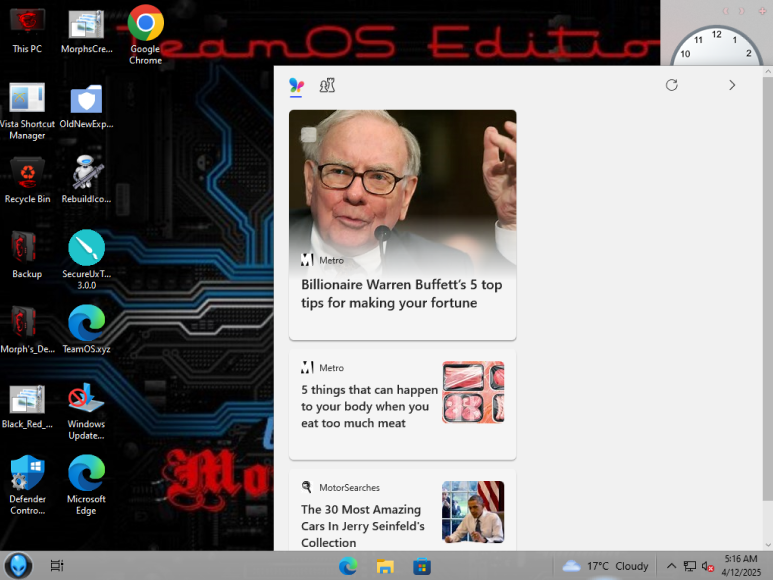This screenshot has height=580, width=773.
Task: Open the MorphsCre... desktop shortcut
Action: (x=86, y=31)
